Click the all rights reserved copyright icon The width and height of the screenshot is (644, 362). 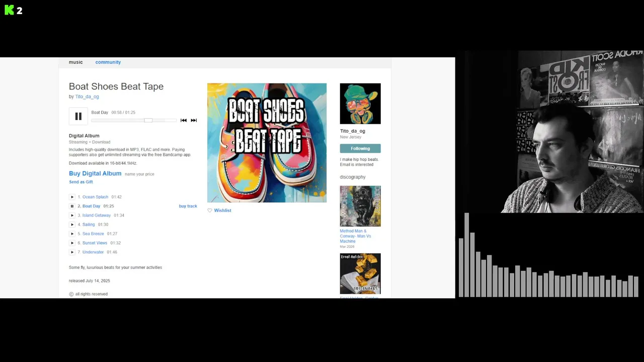[x=71, y=294]
